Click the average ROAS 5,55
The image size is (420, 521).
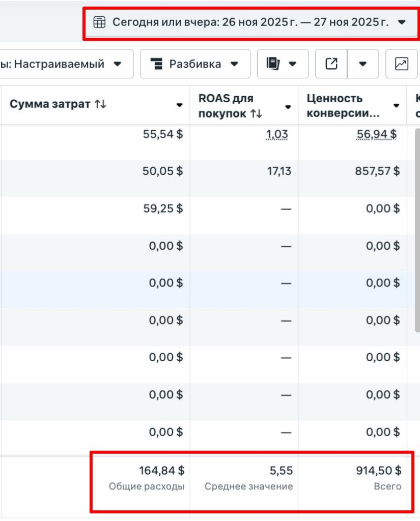tap(282, 471)
